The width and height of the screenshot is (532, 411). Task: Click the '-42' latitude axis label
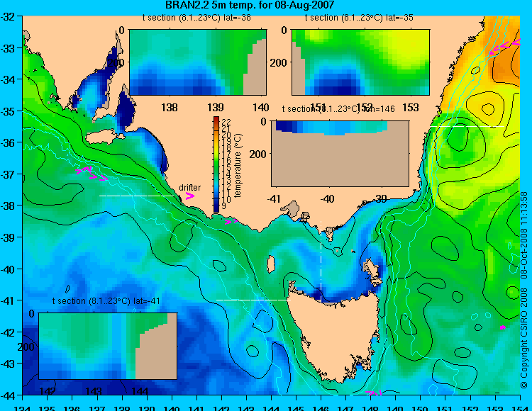coord(8,332)
